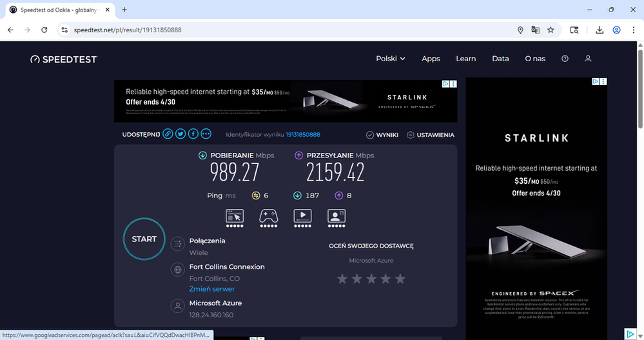The image size is (644, 340).
Task: Click the provider person icon beside Microsoft Azure
Action: (x=177, y=306)
